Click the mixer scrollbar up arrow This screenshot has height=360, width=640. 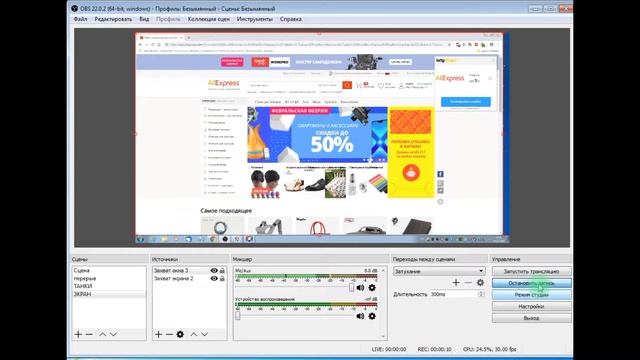coord(383,271)
